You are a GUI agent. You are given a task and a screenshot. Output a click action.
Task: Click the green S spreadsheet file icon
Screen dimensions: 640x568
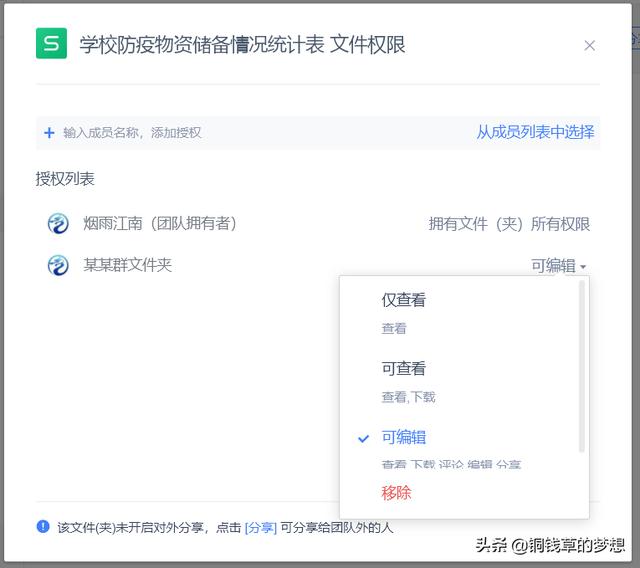(51, 43)
